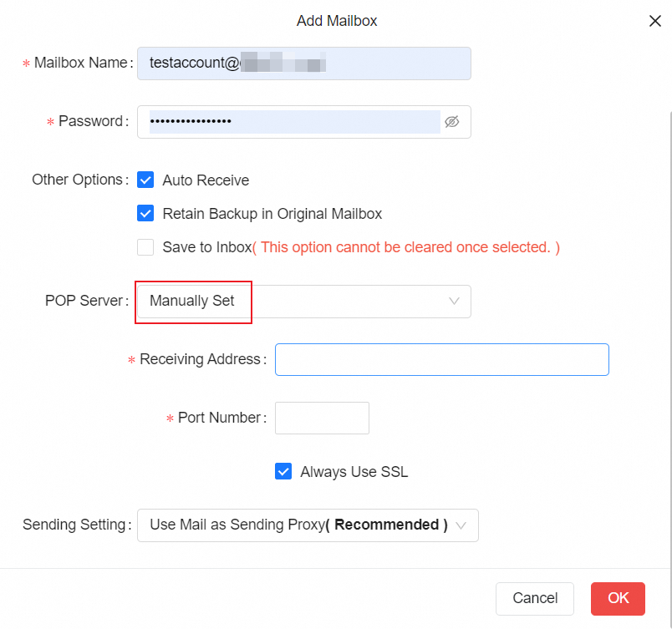Click the Mailbox Name field
672x629 pixels.
click(x=304, y=63)
